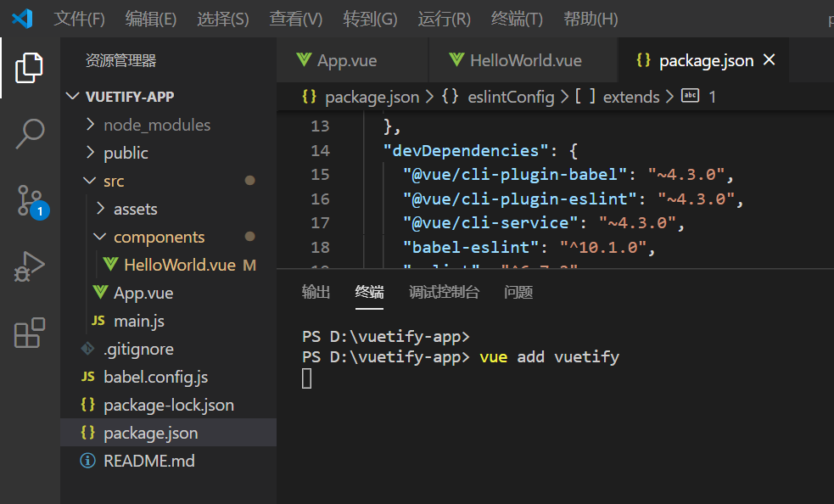
Task: Click the braces icon before eslintConfig breadcrumb
Action: (450, 97)
